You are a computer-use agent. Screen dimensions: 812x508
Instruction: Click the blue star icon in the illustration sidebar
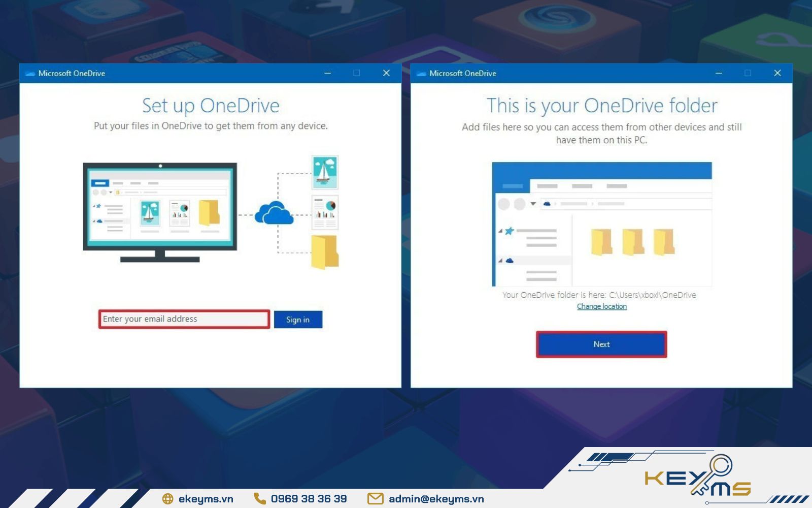click(x=98, y=205)
